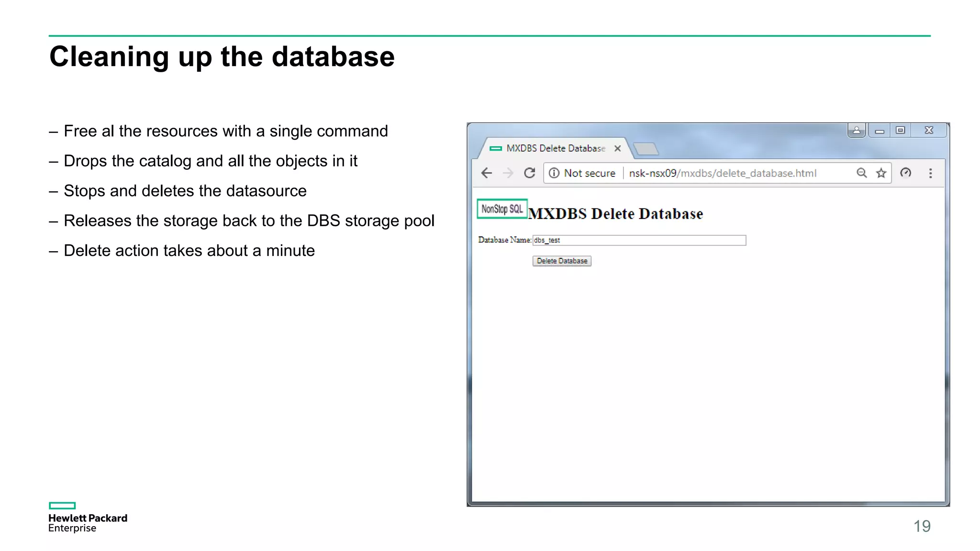The width and height of the screenshot is (980, 551).
Task: Click the NonStop SQL logo
Action: 502,209
